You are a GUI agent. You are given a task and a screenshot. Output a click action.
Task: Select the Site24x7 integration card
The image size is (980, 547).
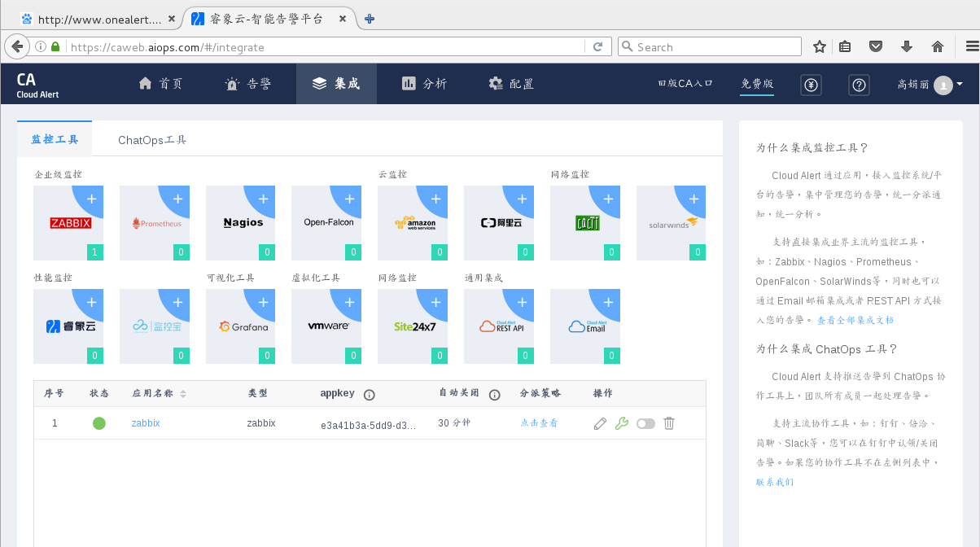click(x=413, y=326)
